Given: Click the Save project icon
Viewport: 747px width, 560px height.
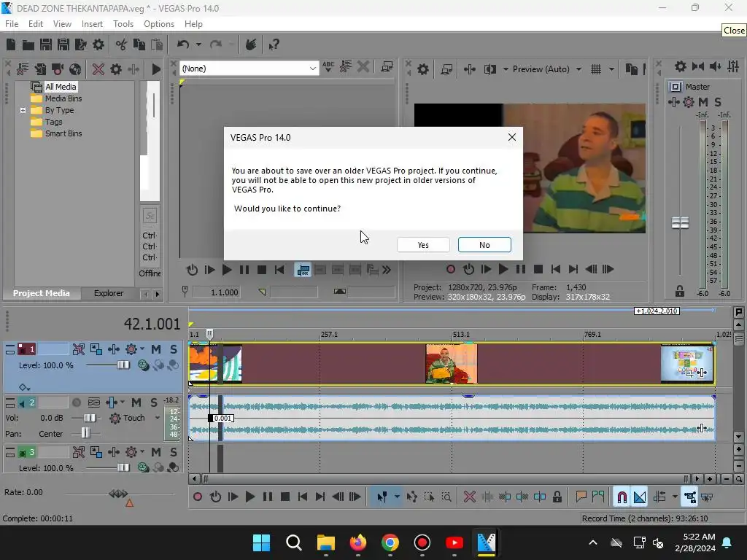Looking at the screenshot, I should tap(46, 44).
